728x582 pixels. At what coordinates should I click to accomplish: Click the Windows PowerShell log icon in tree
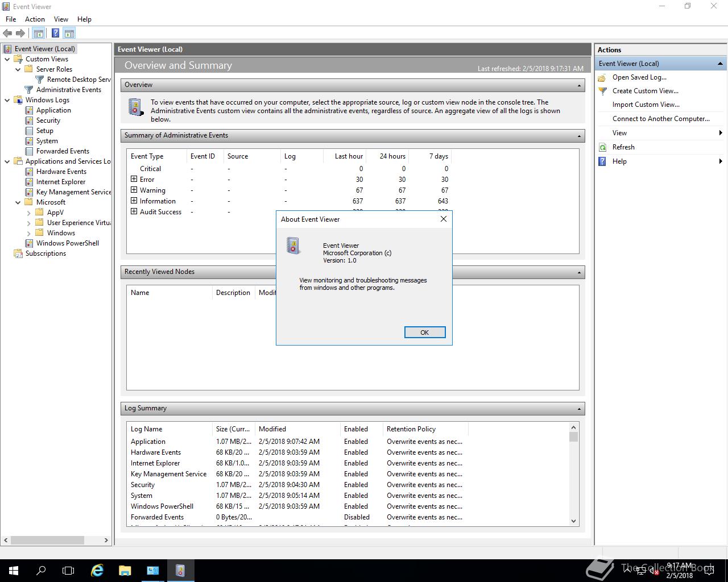click(x=29, y=243)
